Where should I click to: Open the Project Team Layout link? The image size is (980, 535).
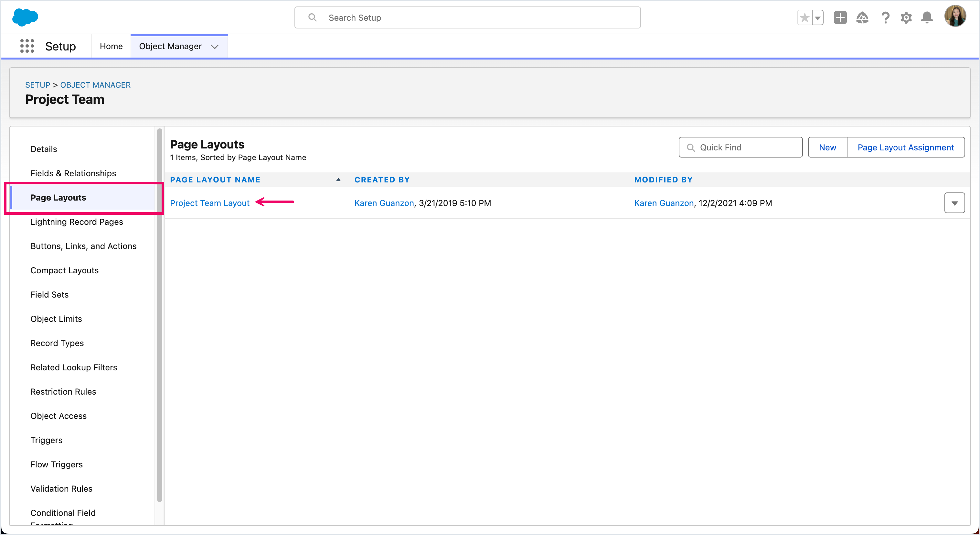tap(210, 203)
